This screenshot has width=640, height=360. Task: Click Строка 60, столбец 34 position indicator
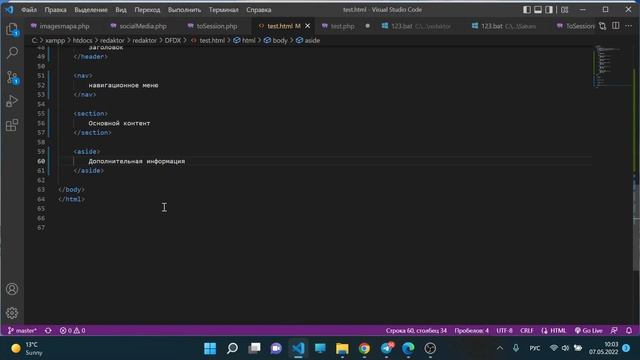(x=416, y=330)
